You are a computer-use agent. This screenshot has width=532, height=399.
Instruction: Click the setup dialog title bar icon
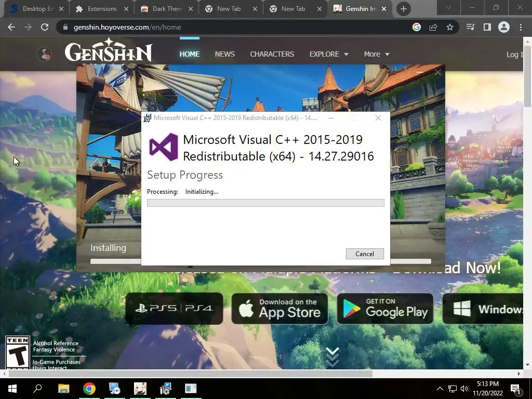coord(147,118)
